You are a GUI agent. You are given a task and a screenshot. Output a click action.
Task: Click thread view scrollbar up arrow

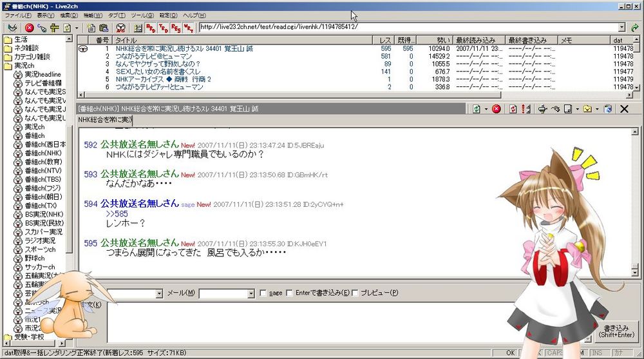[x=635, y=131]
